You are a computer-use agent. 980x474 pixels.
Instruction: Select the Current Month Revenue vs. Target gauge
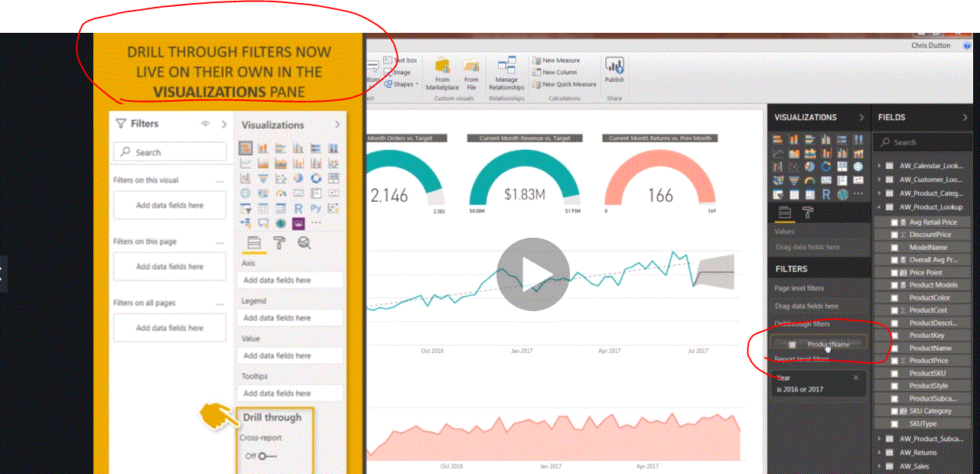coord(526,177)
